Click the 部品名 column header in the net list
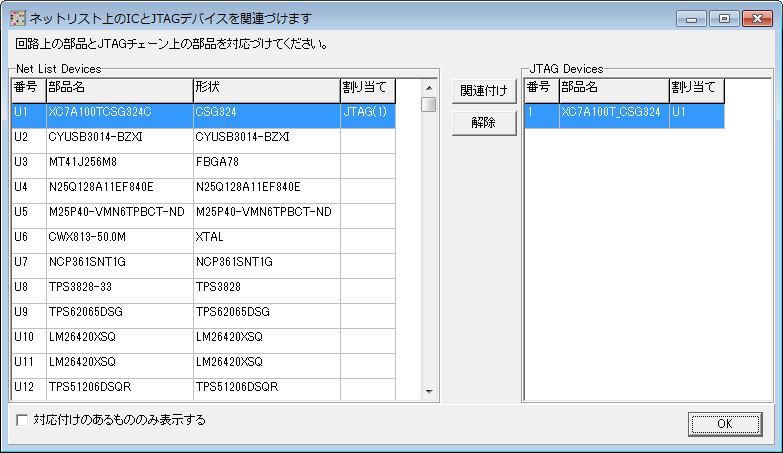The image size is (783, 453). [118, 89]
